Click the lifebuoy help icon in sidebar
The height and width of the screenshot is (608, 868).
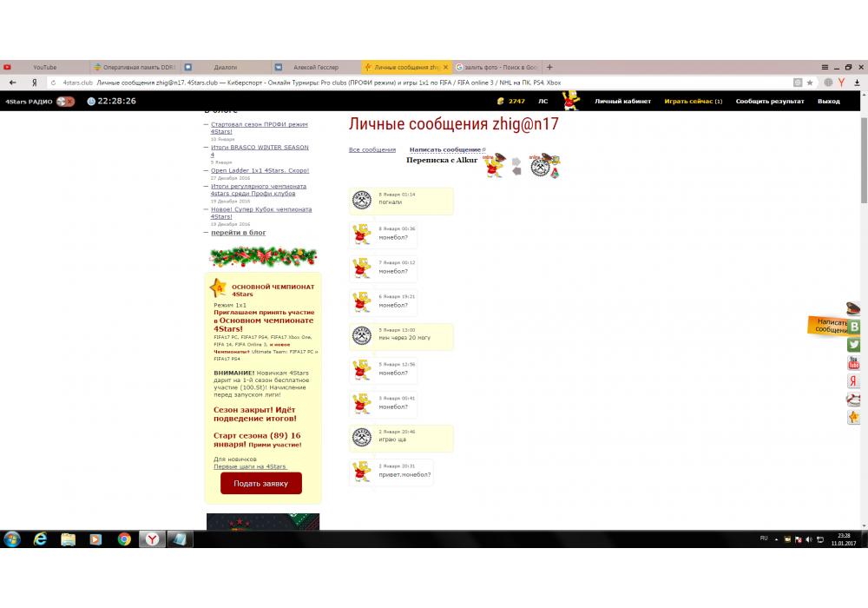click(x=853, y=399)
